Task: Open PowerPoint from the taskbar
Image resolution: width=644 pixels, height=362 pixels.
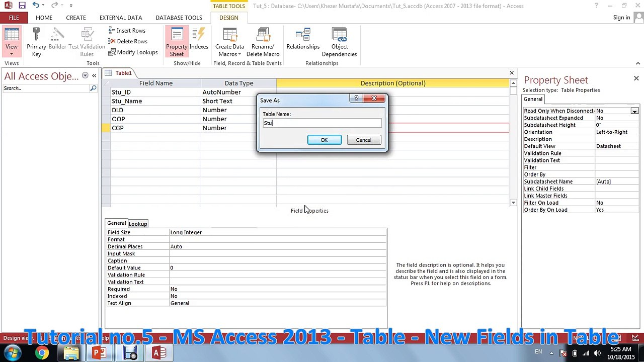Action: point(99,353)
